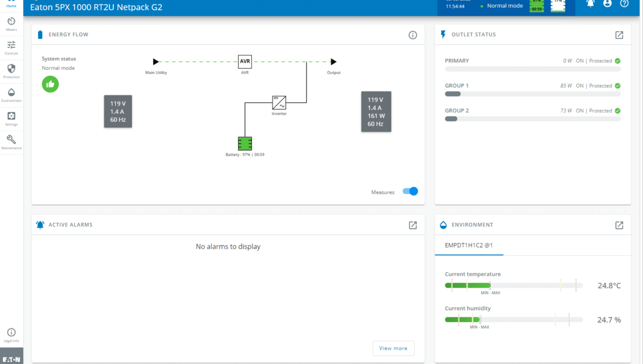The image size is (643, 364).
Task: Click PRIMARY outlet green protected checkmark
Action: pos(618,61)
